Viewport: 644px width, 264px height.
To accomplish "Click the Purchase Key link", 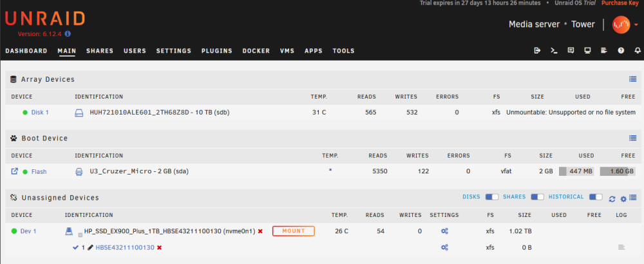I will 620,3.
